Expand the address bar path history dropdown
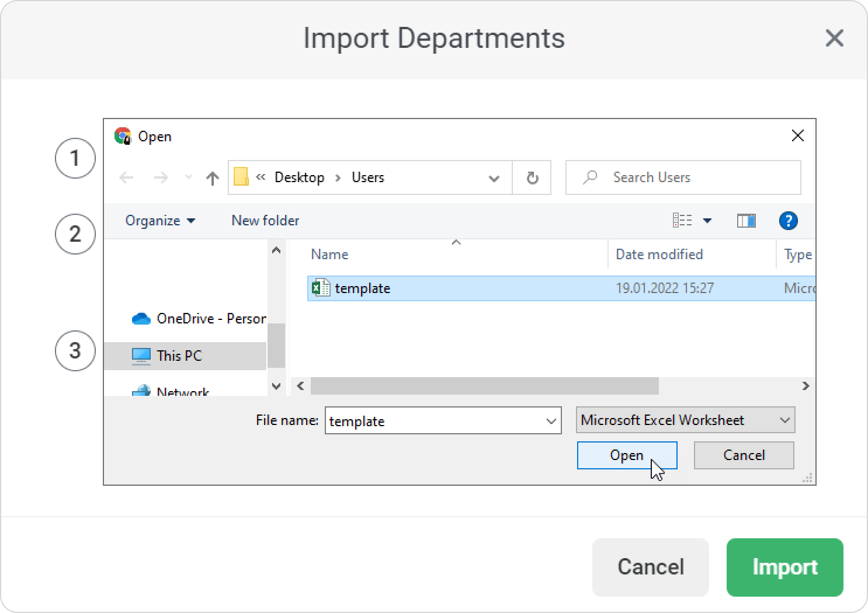This screenshot has width=868, height=613. (494, 178)
